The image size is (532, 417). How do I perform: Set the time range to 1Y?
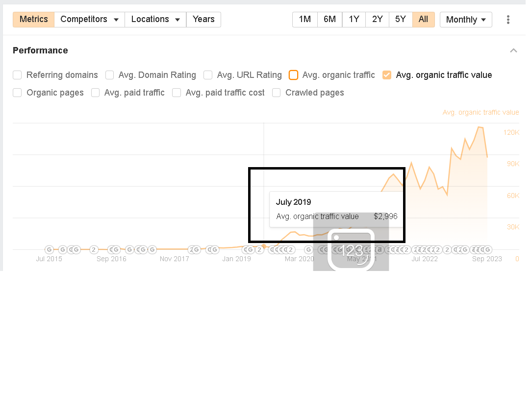pos(354,20)
